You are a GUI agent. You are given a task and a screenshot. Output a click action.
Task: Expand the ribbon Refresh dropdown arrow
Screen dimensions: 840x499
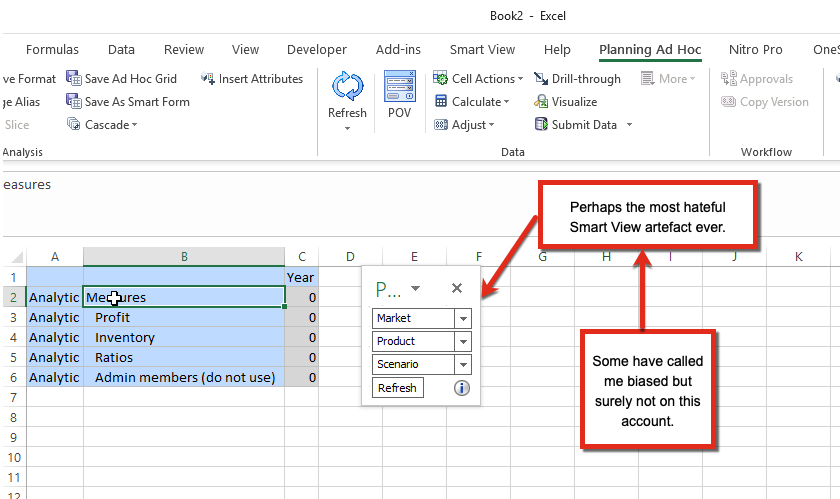click(x=347, y=128)
